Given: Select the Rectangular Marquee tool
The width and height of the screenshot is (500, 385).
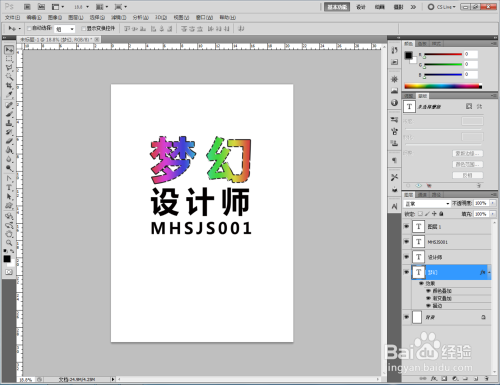Looking at the screenshot, I should (9, 59).
